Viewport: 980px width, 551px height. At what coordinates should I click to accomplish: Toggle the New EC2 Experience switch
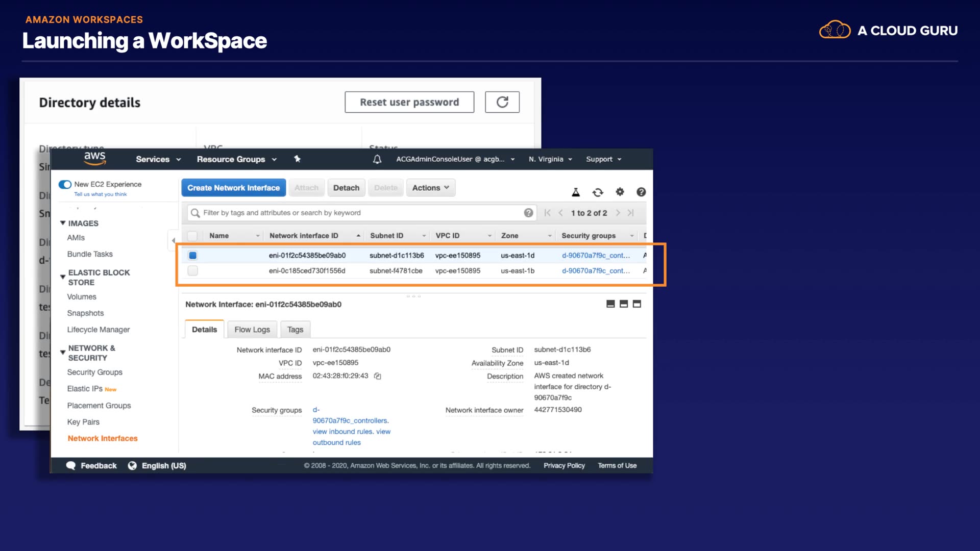coord(65,184)
